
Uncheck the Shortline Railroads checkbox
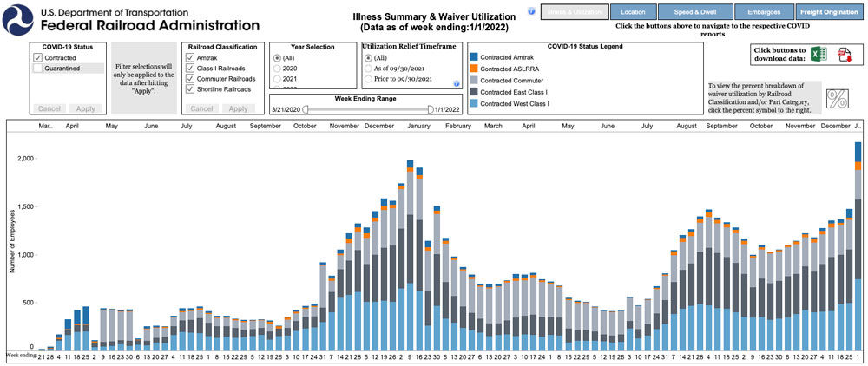[x=191, y=88]
